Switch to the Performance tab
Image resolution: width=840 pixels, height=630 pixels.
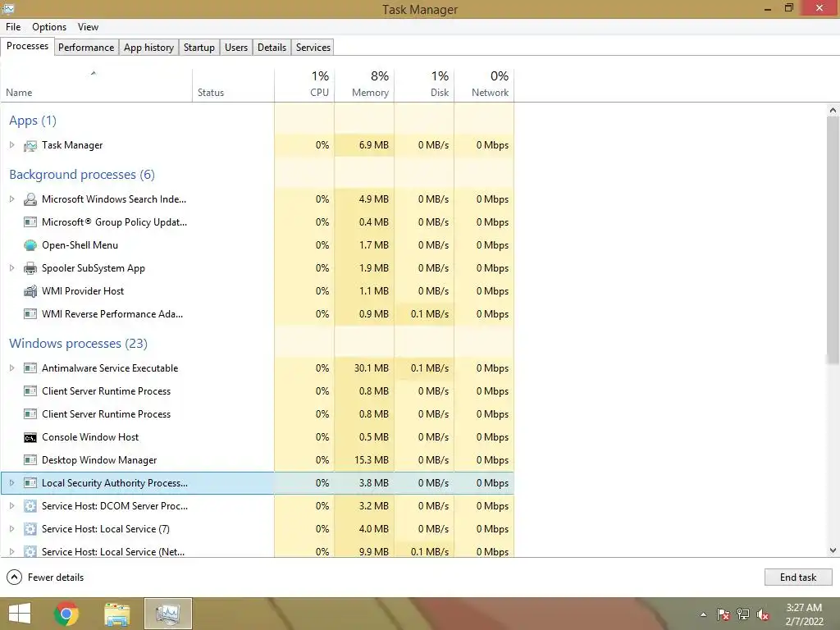pos(86,47)
